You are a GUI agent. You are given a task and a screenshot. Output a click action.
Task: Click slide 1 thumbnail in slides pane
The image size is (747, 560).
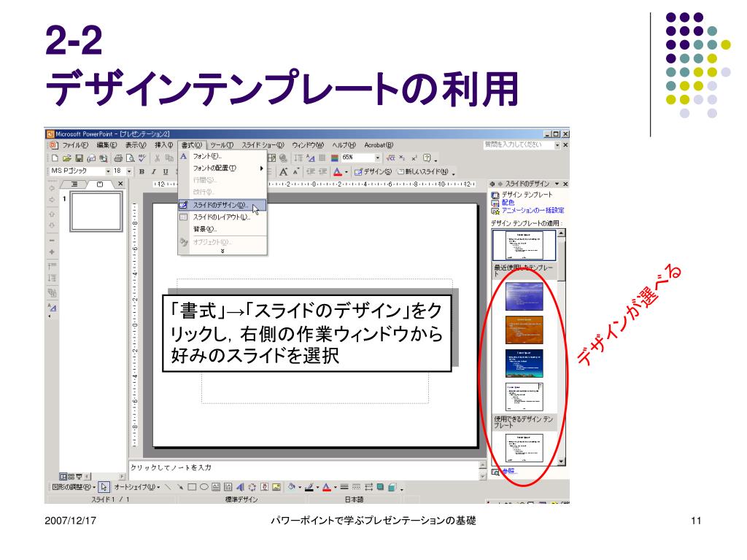click(x=96, y=211)
